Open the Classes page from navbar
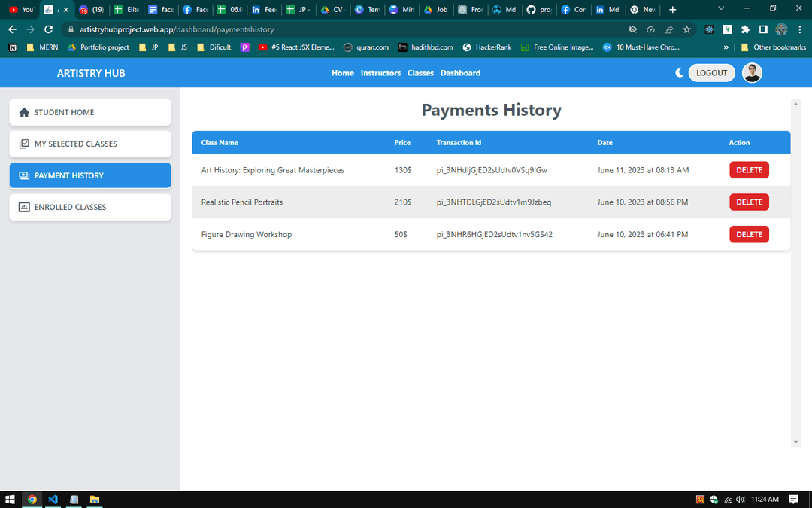Screen dimensions: 812x508 (420, 73)
